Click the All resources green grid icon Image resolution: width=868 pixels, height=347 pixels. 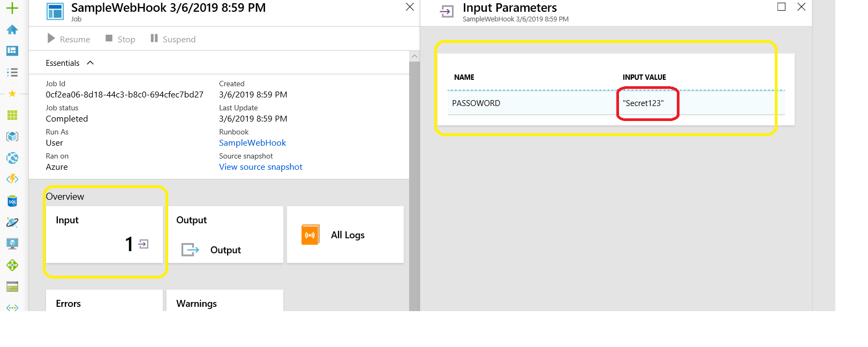tap(12, 115)
